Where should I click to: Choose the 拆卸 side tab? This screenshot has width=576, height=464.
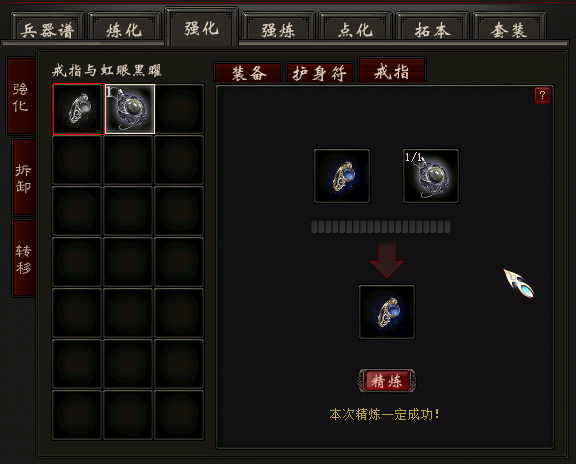[x=24, y=178]
